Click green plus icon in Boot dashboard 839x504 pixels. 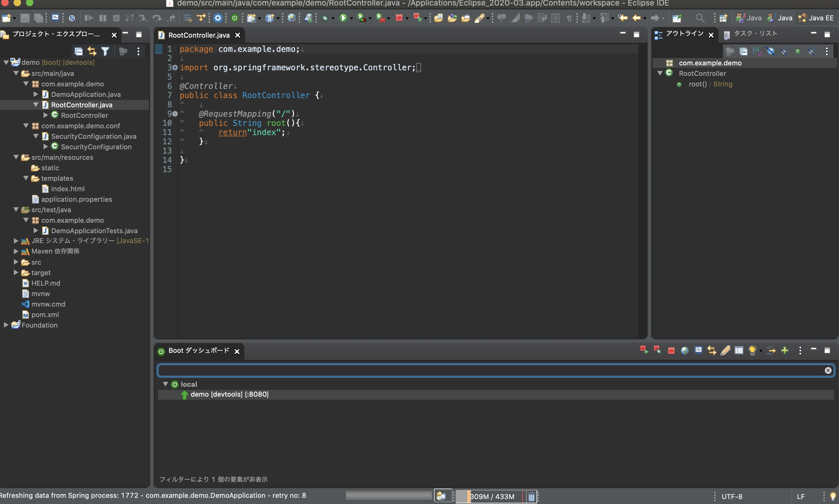click(x=785, y=350)
